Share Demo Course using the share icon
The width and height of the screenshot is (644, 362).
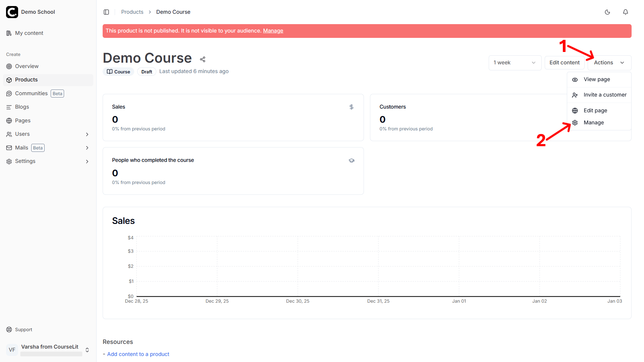click(x=203, y=59)
